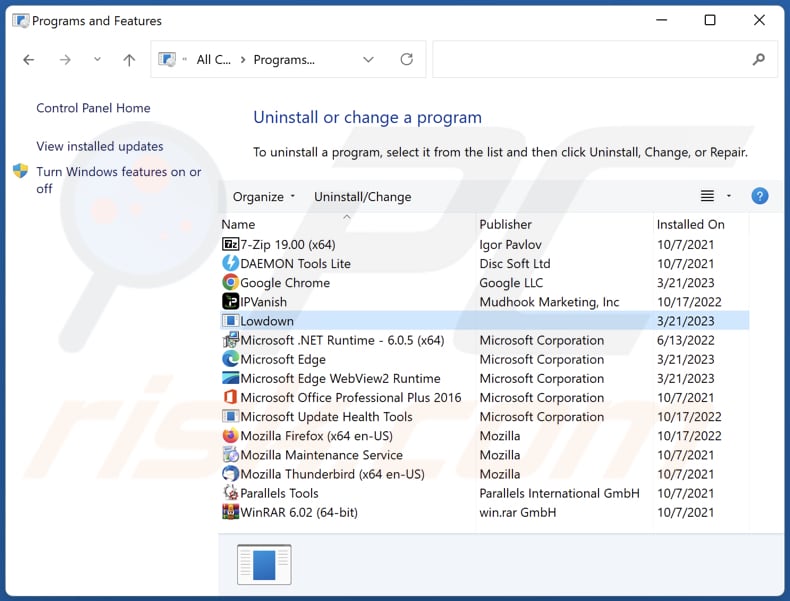The width and height of the screenshot is (790, 601).
Task: Click the Mozilla Firefox icon
Action: click(x=230, y=436)
